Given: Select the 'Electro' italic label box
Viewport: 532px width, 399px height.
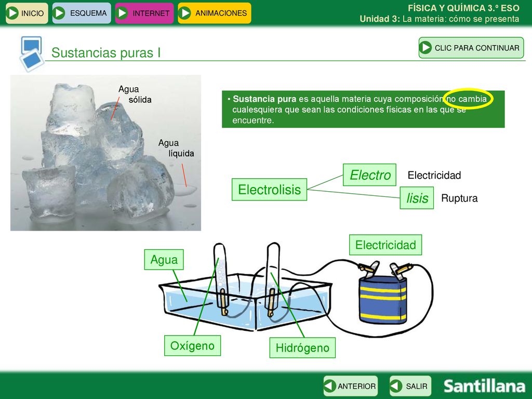Looking at the screenshot, I should point(369,175).
